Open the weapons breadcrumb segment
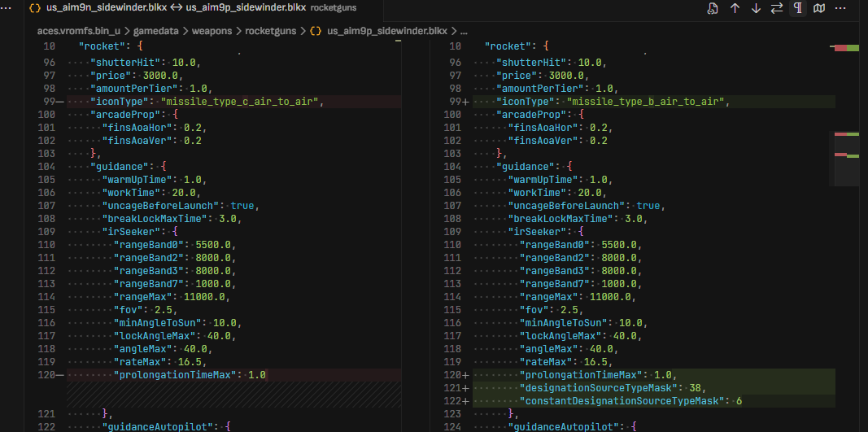868x432 pixels. pyautogui.click(x=212, y=31)
